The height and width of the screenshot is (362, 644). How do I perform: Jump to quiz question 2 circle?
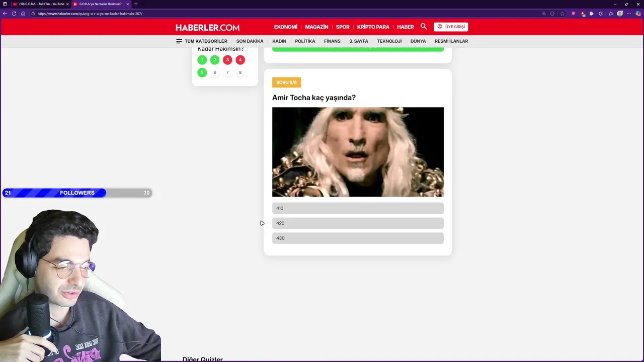(x=215, y=60)
